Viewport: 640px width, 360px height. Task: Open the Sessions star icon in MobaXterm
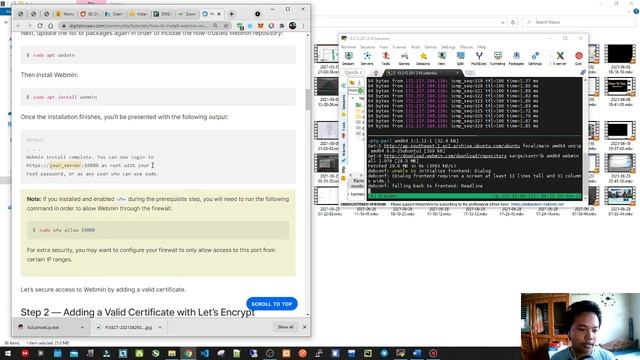[423, 58]
